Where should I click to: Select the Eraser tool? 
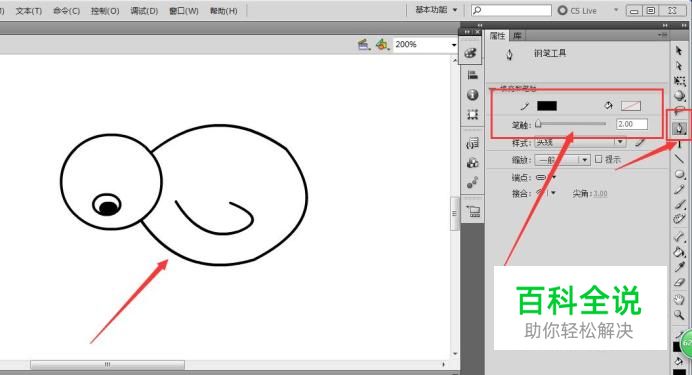[x=679, y=283]
